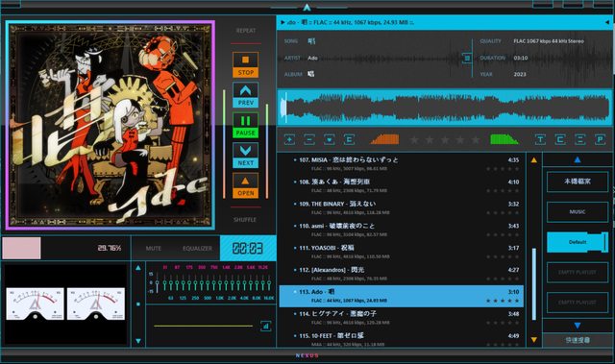The height and width of the screenshot is (364, 615).
Task: Click the T icon in the playlist toolbar
Action: click(540, 139)
